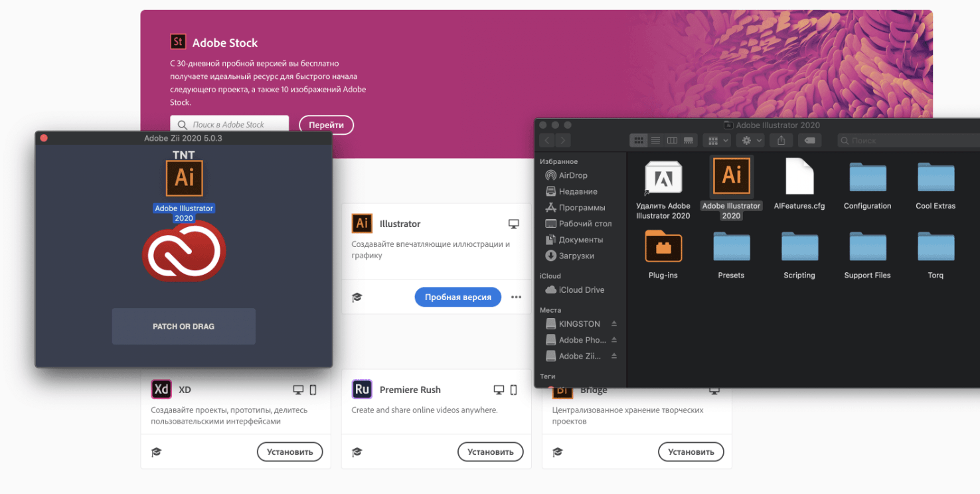Close the Adobe Zii window
Image resolution: width=980 pixels, height=494 pixels.
click(x=44, y=138)
